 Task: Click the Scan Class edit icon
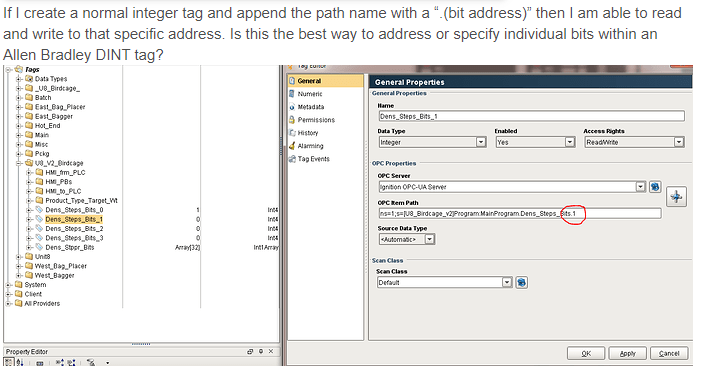(x=521, y=283)
